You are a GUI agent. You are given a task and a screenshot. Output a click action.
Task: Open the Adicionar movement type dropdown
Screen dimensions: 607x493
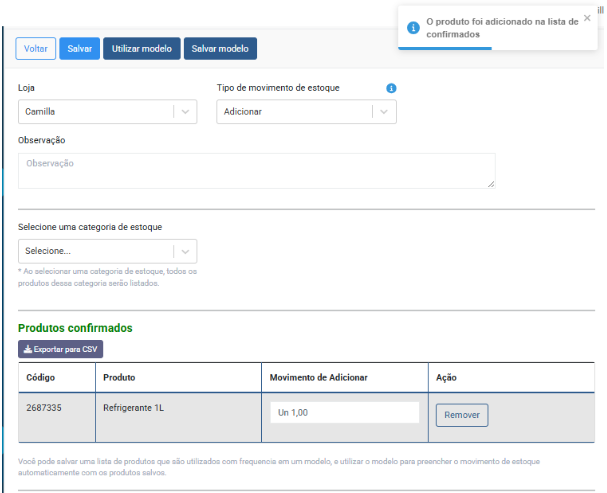(294, 112)
